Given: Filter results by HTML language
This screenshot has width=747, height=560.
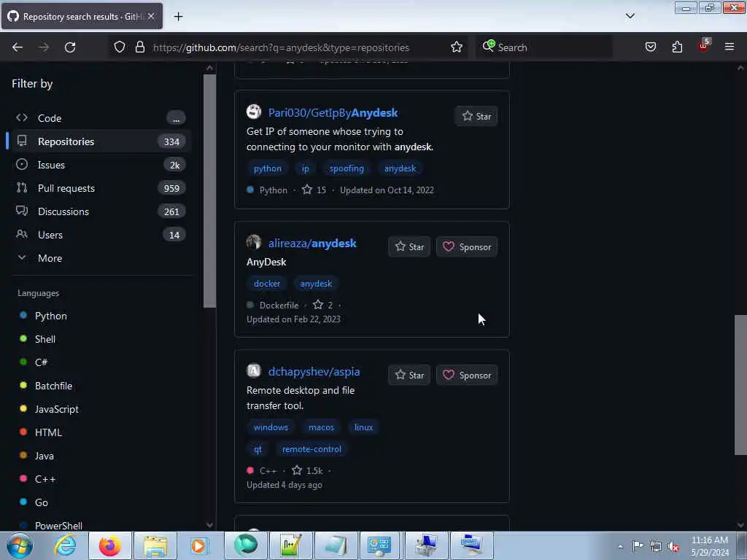Looking at the screenshot, I should click(x=48, y=432).
